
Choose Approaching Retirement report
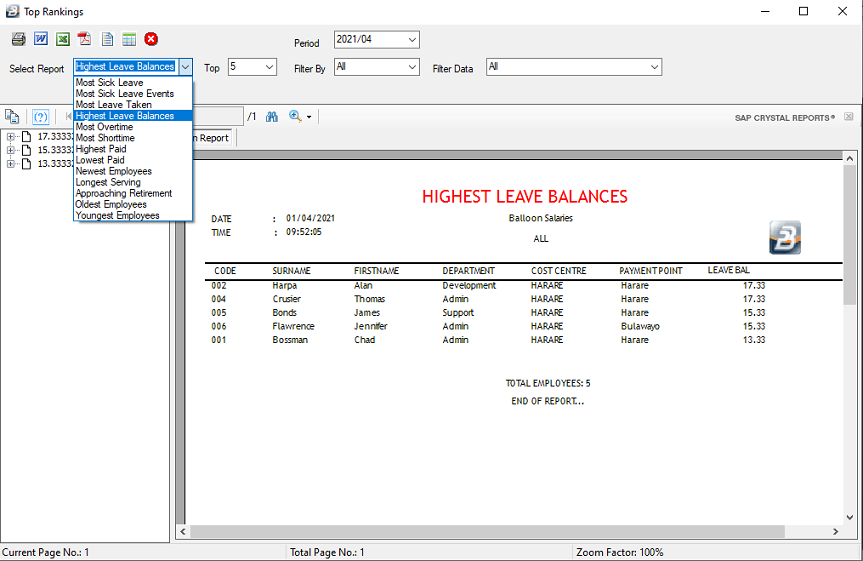133,193
